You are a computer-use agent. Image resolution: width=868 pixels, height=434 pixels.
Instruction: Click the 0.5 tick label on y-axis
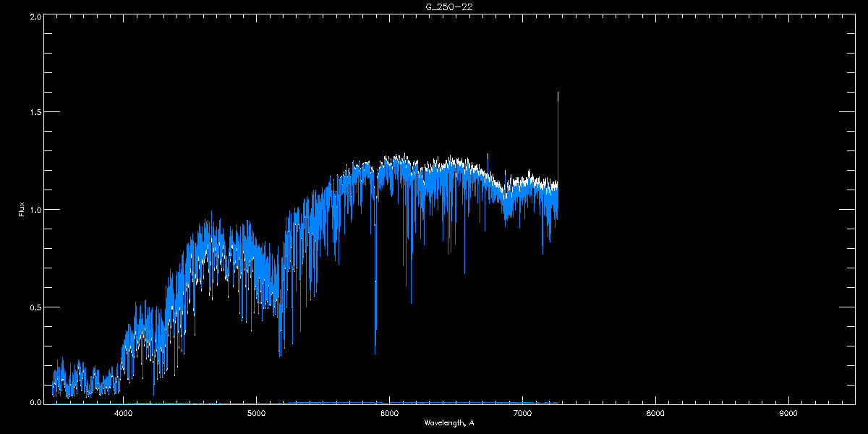35,307
